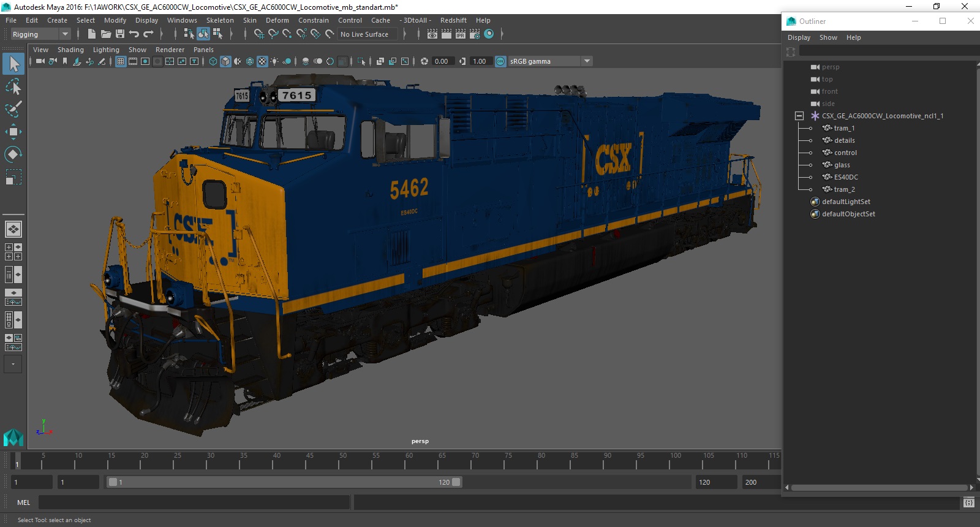Switch to four-view pane layout
This screenshot has height=527, width=980.
tap(13, 252)
